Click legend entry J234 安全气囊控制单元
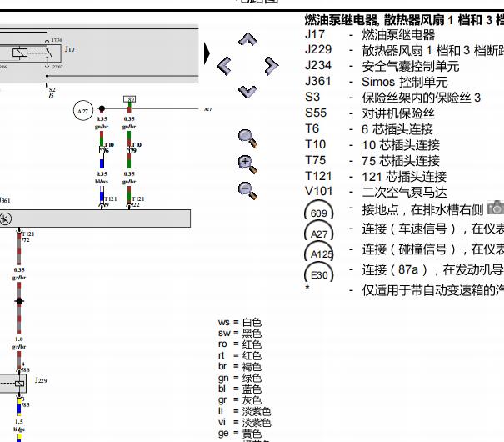504x442 pixels. (x=382, y=66)
